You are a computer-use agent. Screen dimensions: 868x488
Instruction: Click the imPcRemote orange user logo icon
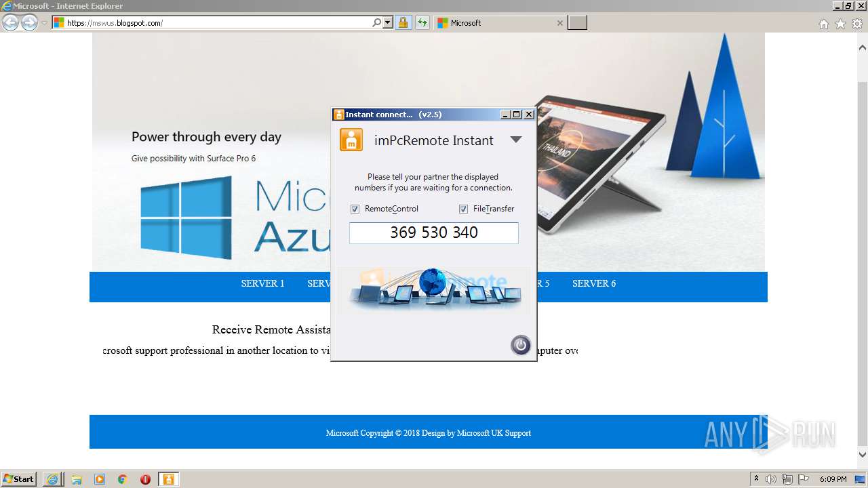click(351, 140)
